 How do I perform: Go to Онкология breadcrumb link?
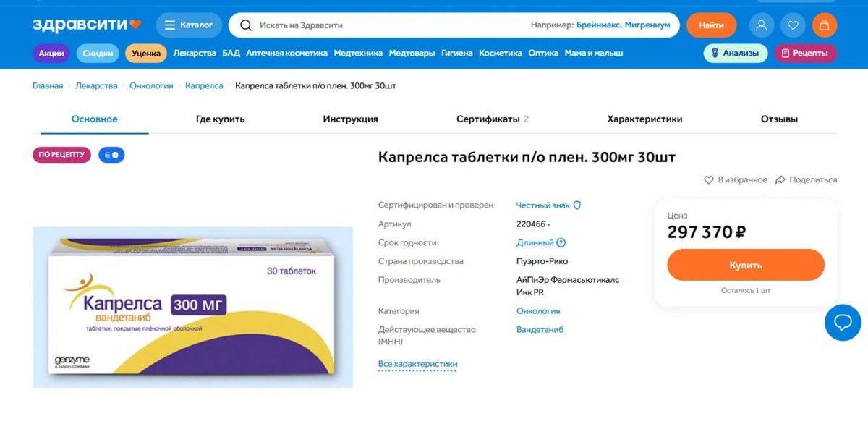pyautogui.click(x=151, y=85)
